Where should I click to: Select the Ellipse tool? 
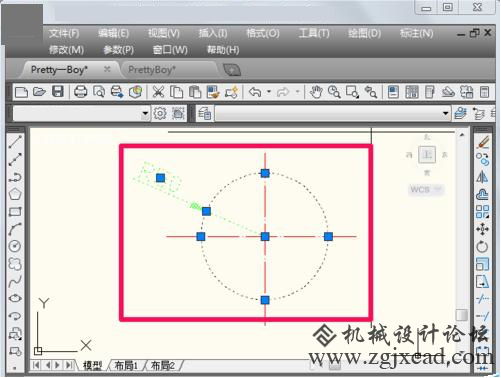pos(15,298)
